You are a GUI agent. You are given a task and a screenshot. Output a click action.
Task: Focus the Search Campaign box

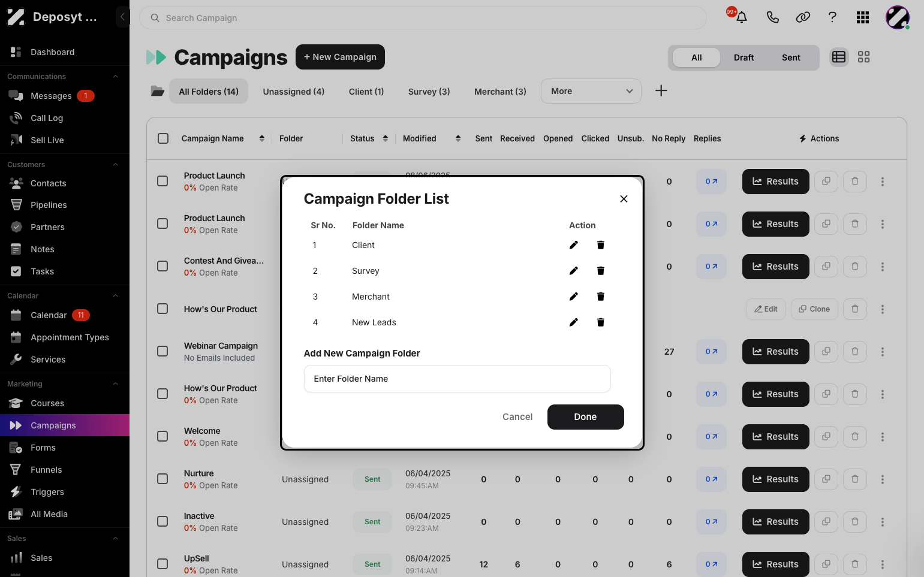click(x=423, y=18)
